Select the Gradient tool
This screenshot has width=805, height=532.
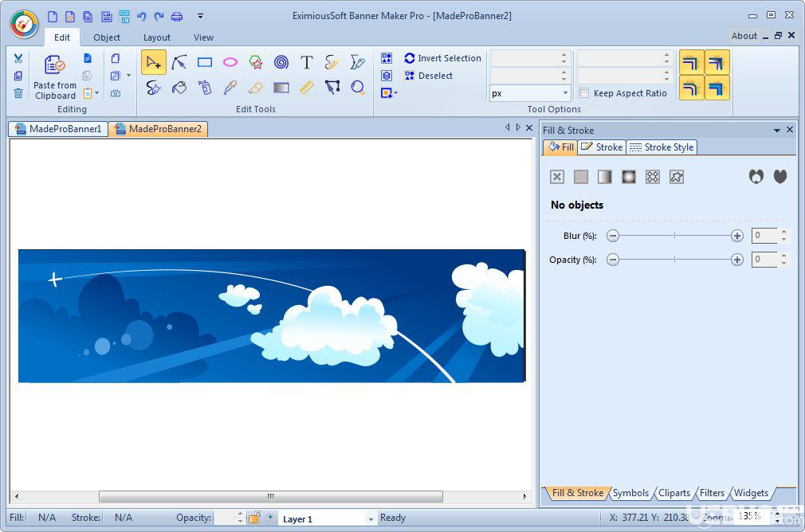281,88
